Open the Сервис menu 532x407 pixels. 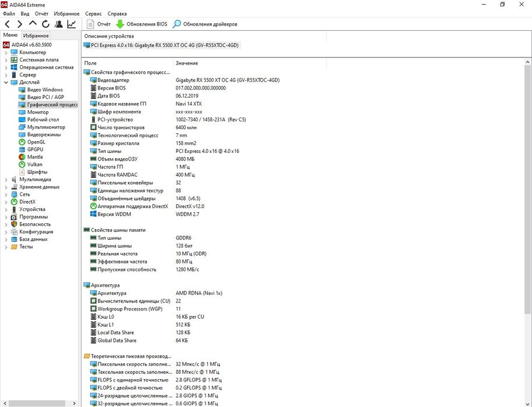pos(93,13)
